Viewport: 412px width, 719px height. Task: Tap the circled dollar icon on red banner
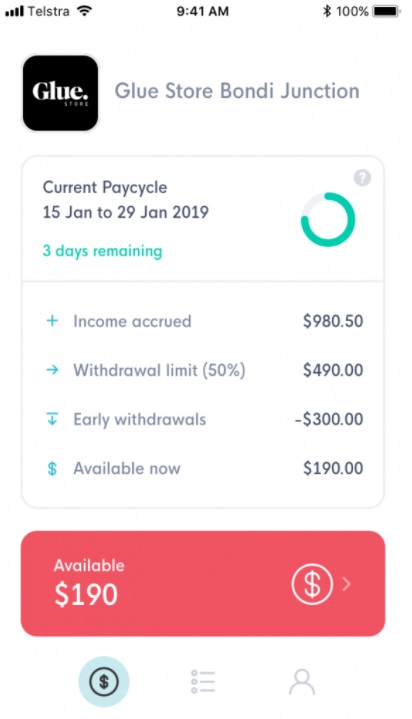[312, 584]
